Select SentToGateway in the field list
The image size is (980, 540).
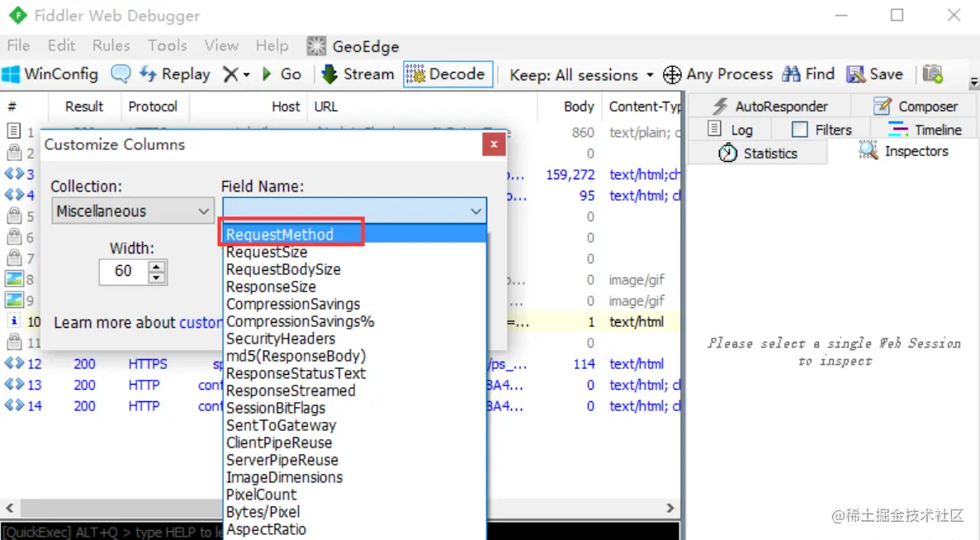tap(354, 425)
